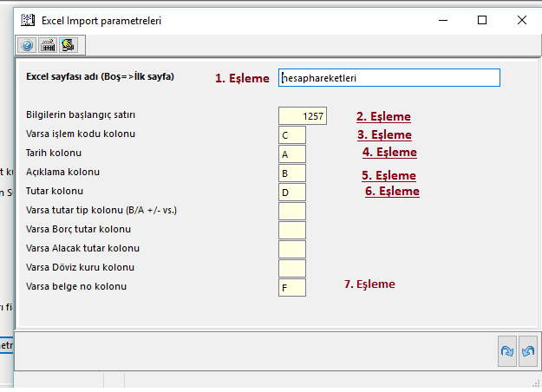Viewport: 542px width, 392px height.
Task: Focus the Tarih kolonu input box
Action: pyautogui.click(x=292, y=154)
